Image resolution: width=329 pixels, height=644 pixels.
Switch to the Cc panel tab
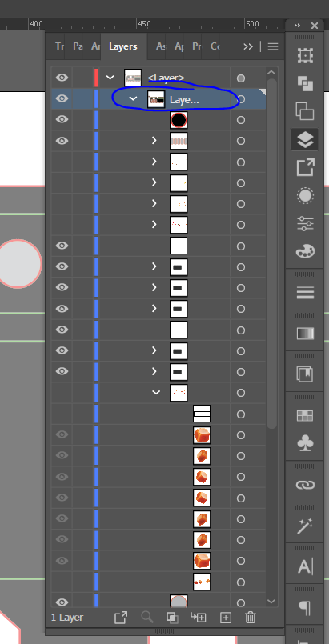pos(215,46)
